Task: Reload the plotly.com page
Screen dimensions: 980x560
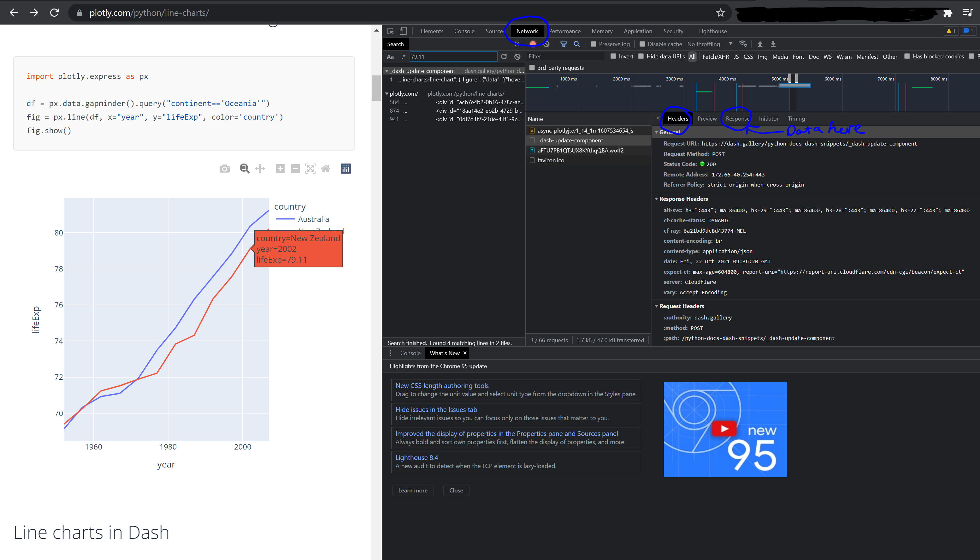Action: coord(55,13)
